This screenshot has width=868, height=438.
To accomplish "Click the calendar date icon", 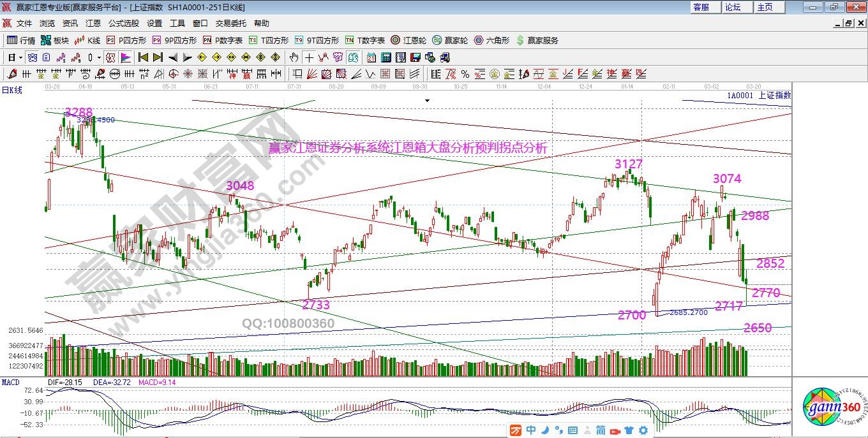I will 371,57.
